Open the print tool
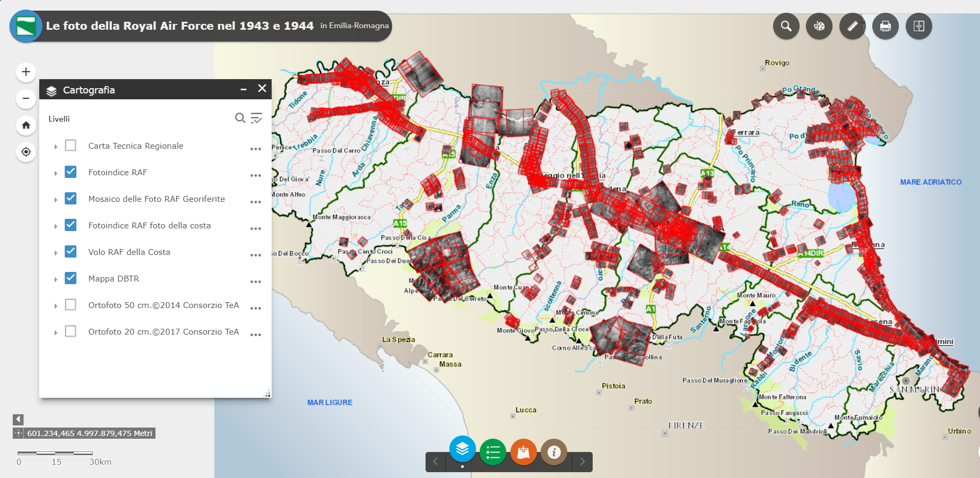This screenshot has height=478, width=980. point(886,26)
